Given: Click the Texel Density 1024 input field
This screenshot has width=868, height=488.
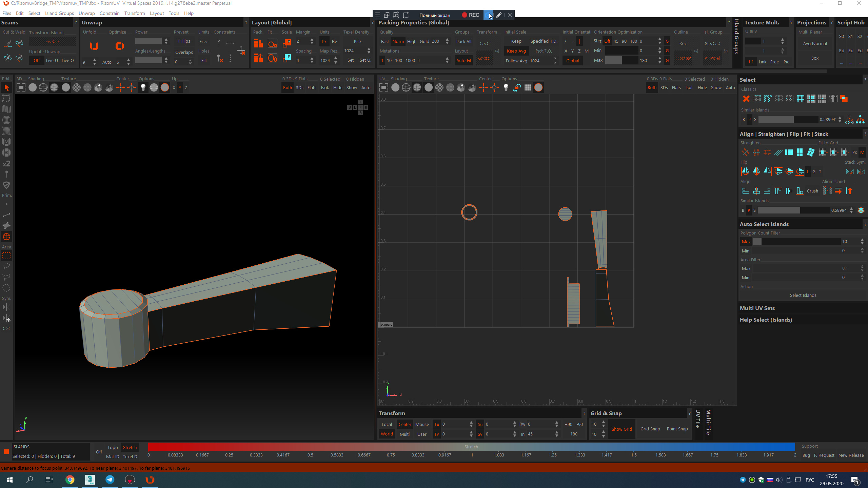Looking at the screenshot, I should [x=355, y=51].
